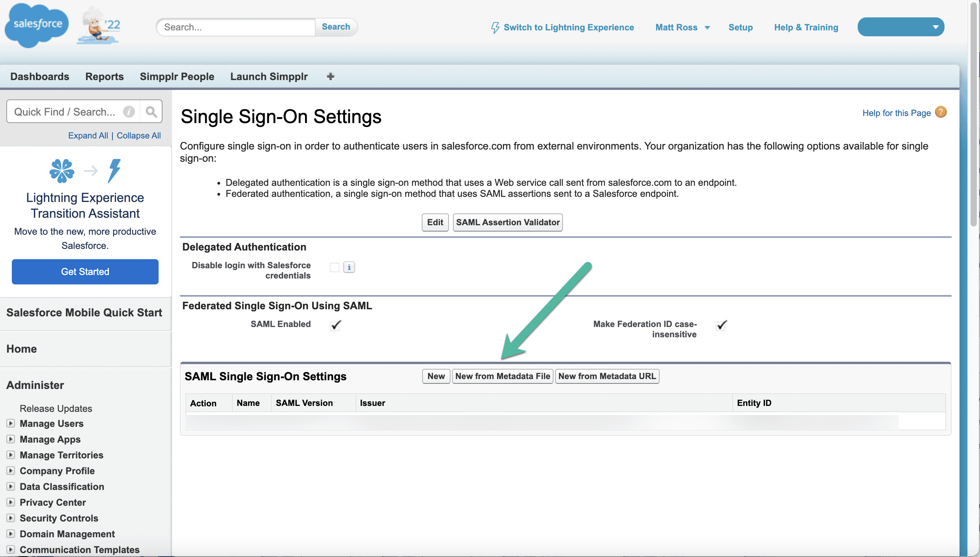
Task: Expand the Security Controls tree node
Action: click(11, 518)
